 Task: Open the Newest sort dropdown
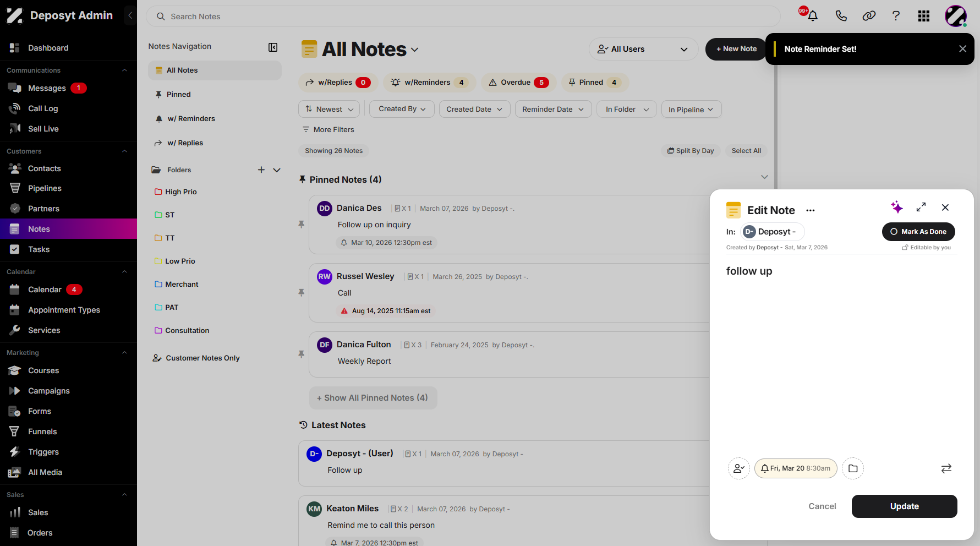[x=329, y=109]
